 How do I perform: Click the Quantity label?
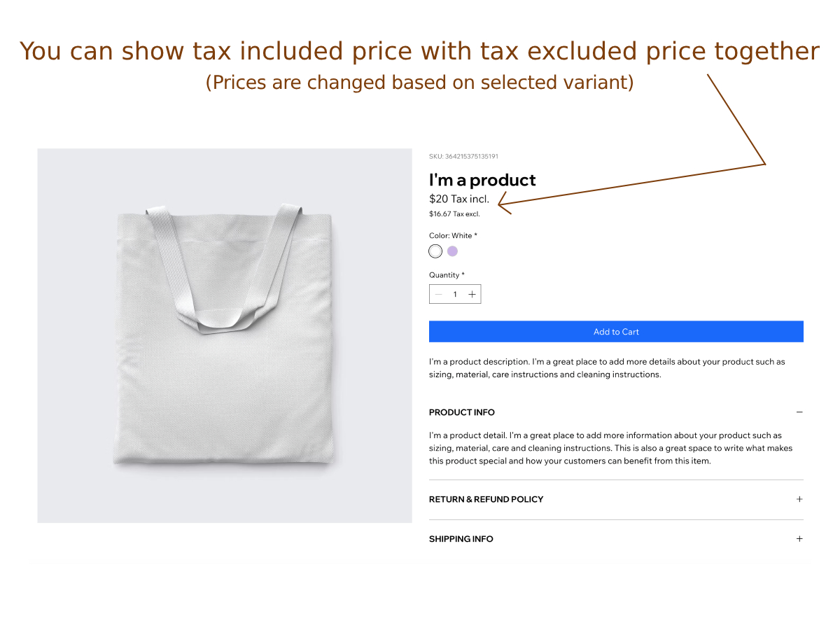[447, 275]
